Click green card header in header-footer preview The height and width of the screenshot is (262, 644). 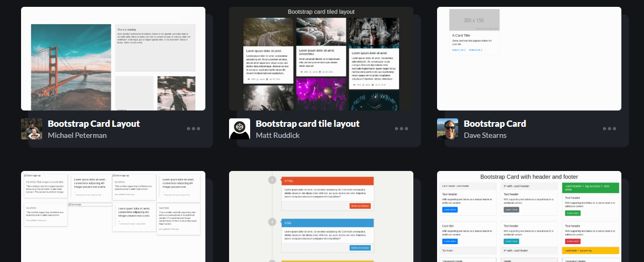coord(590,188)
